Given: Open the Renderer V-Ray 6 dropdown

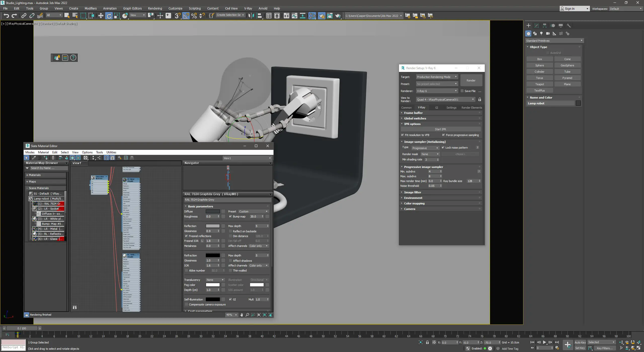Looking at the screenshot, I should [x=437, y=91].
